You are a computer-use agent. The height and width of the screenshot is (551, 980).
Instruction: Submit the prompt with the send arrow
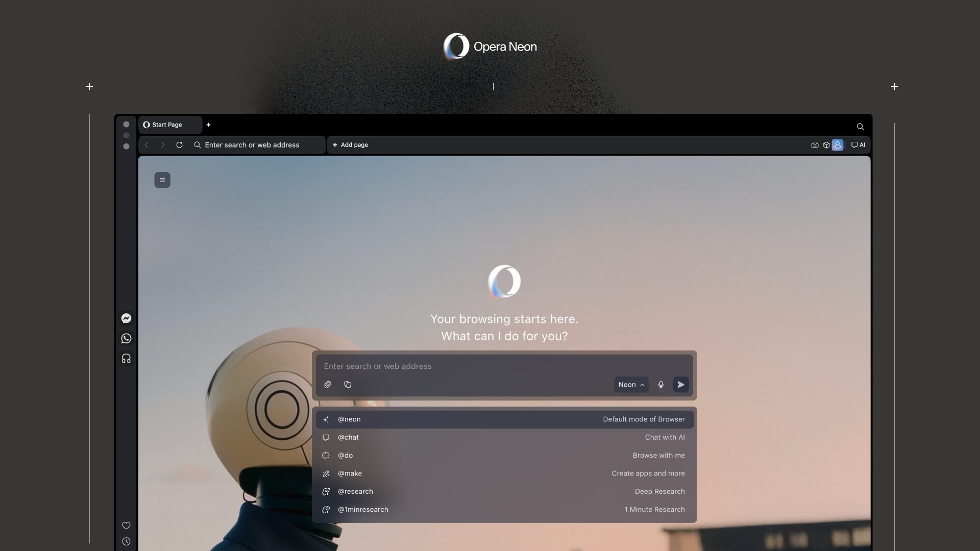(680, 385)
